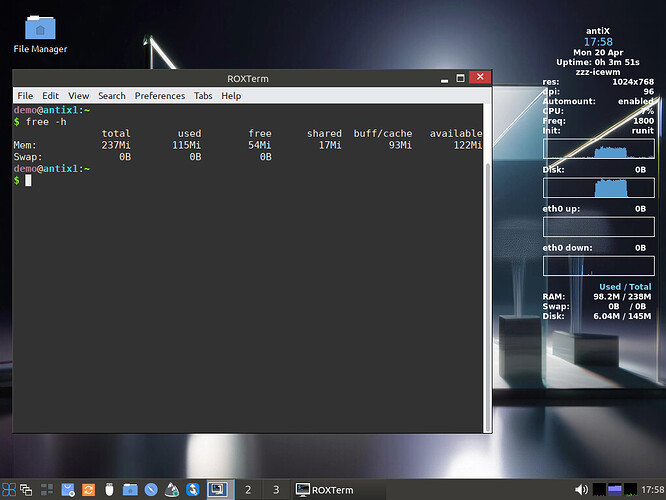The height and width of the screenshot is (500, 666).
Task: Click the '122Mi' available value
Action: click(468, 145)
